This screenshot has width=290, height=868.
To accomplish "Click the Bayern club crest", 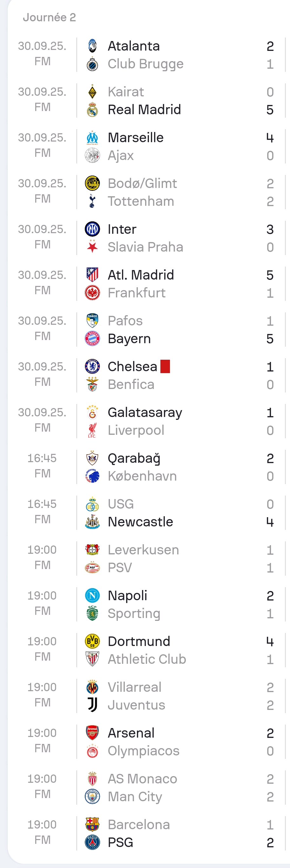I will 92,339.
